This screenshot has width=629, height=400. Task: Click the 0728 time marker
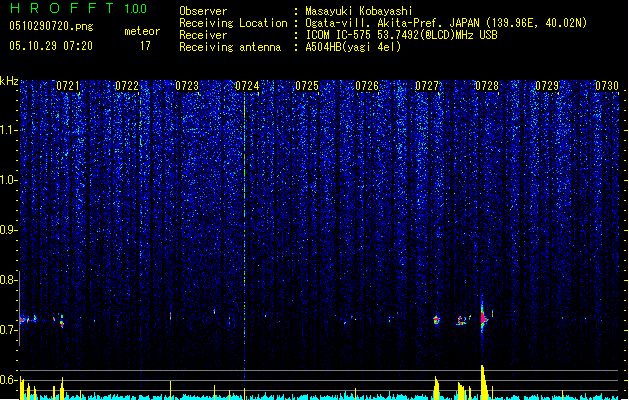coord(487,86)
